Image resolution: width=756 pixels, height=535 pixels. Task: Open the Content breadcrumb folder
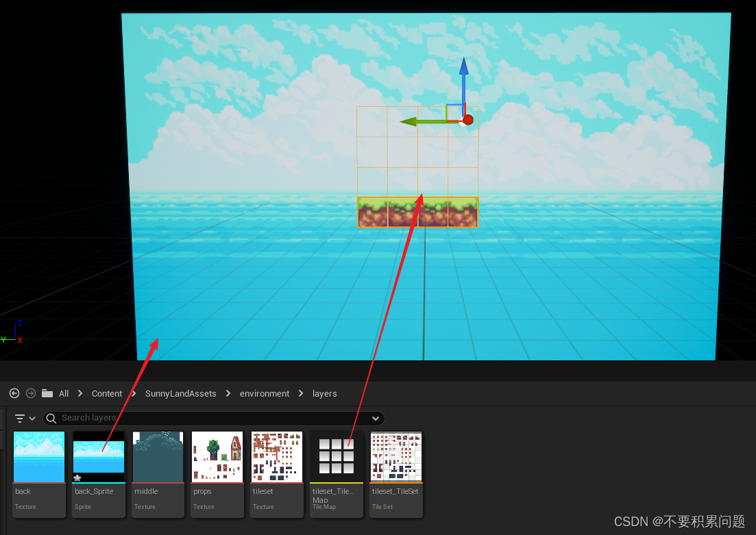point(107,393)
